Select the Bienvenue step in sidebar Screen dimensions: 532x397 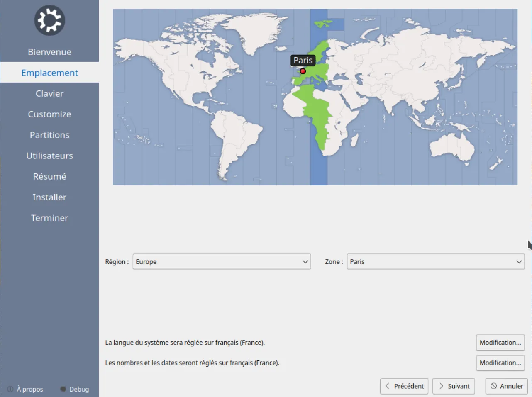click(49, 52)
